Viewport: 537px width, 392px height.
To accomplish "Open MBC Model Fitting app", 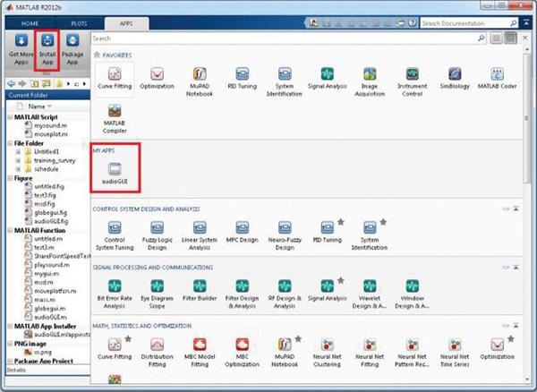I will tap(200, 353).
